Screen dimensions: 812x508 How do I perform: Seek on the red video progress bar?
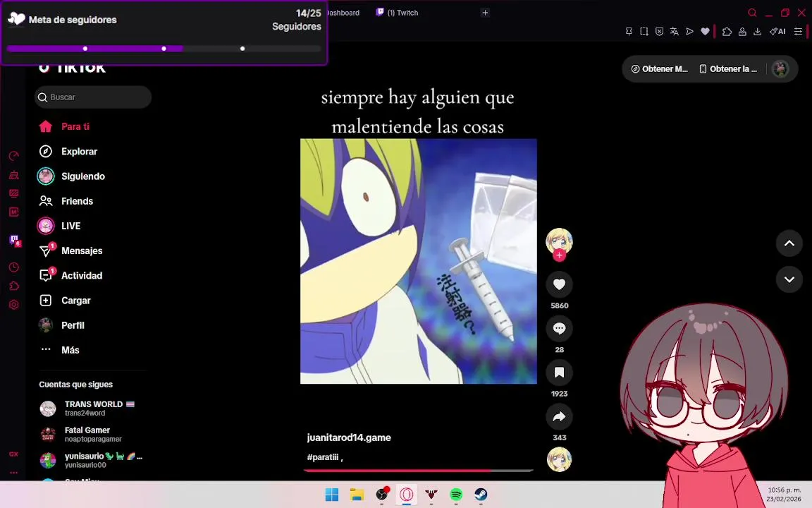419,471
